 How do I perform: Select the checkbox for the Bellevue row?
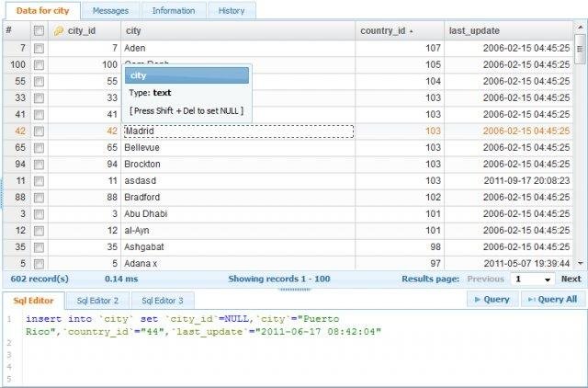point(39,148)
